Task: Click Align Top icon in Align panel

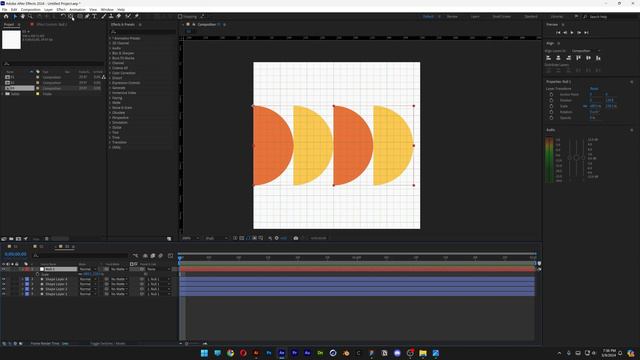Action: 578,58
